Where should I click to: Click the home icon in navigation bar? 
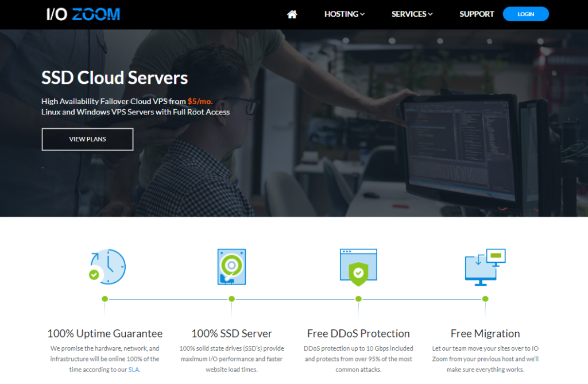[x=292, y=14]
